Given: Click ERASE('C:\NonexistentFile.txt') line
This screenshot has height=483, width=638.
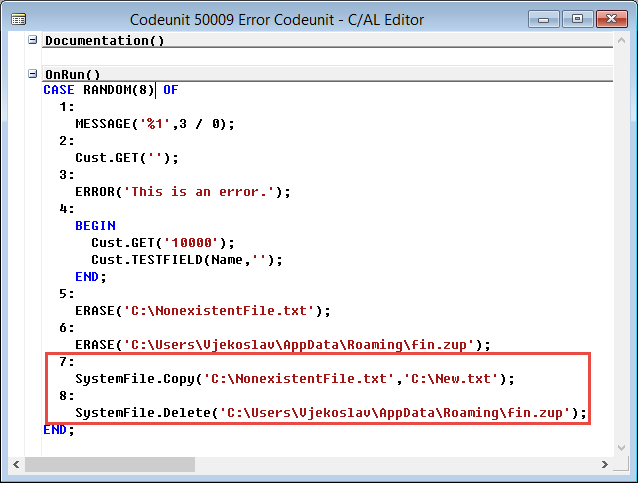Looking at the screenshot, I should click(x=203, y=311).
